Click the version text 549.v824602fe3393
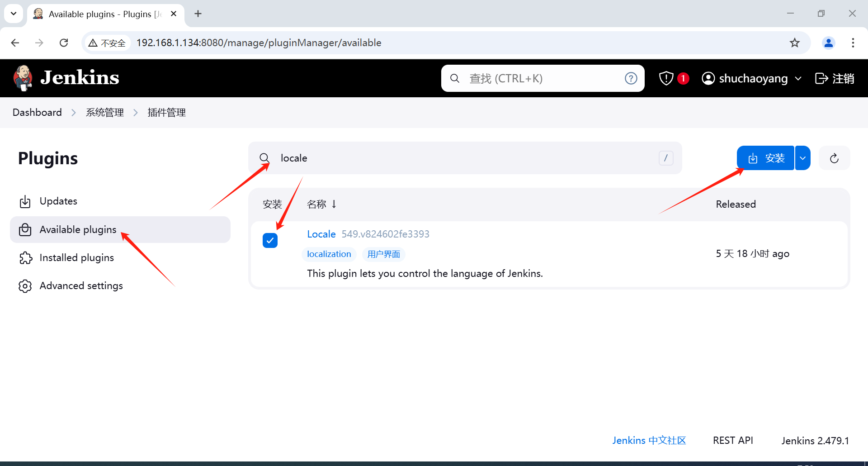Screen dimensions: 868x466 click(385, 234)
